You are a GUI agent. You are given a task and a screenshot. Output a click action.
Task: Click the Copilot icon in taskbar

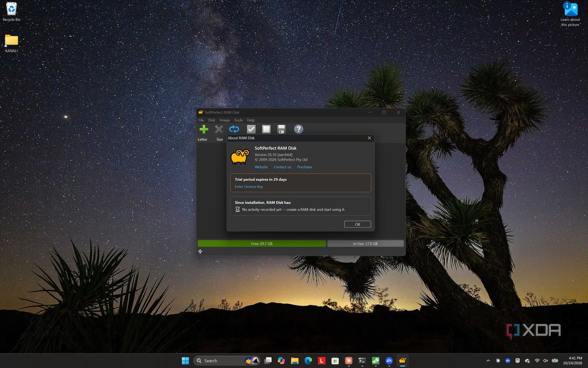click(281, 361)
